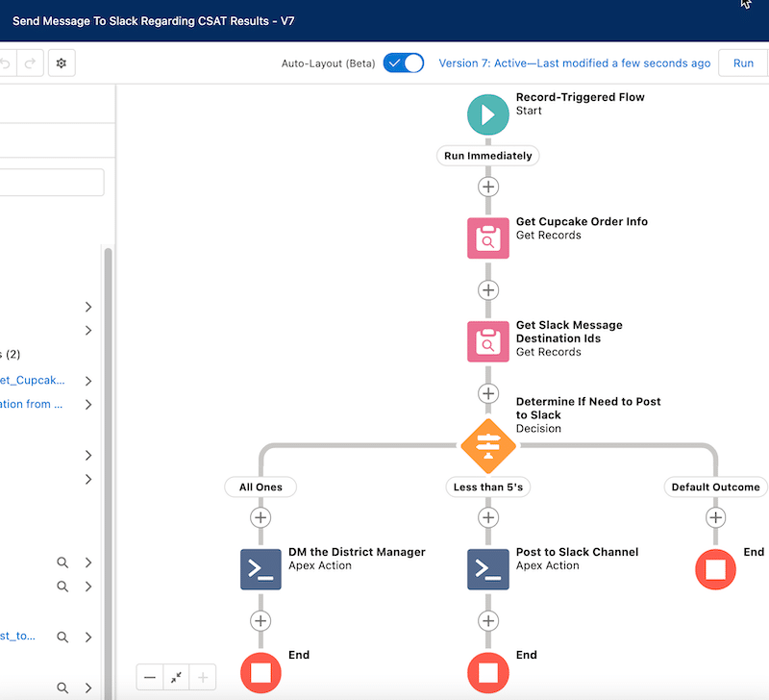Screen dimensions: 769x700
Task: Click the DM the District Manager label
Action: pyautogui.click(x=357, y=552)
